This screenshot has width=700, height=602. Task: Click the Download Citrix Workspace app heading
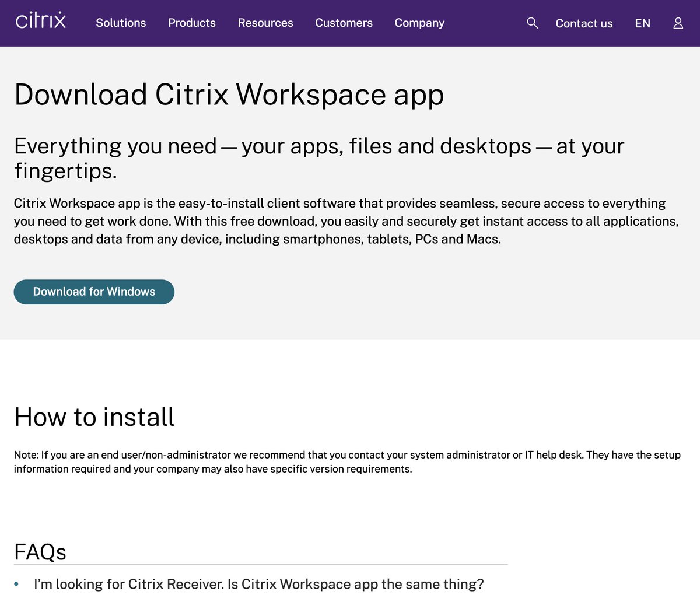pyautogui.click(x=229, y=94)
